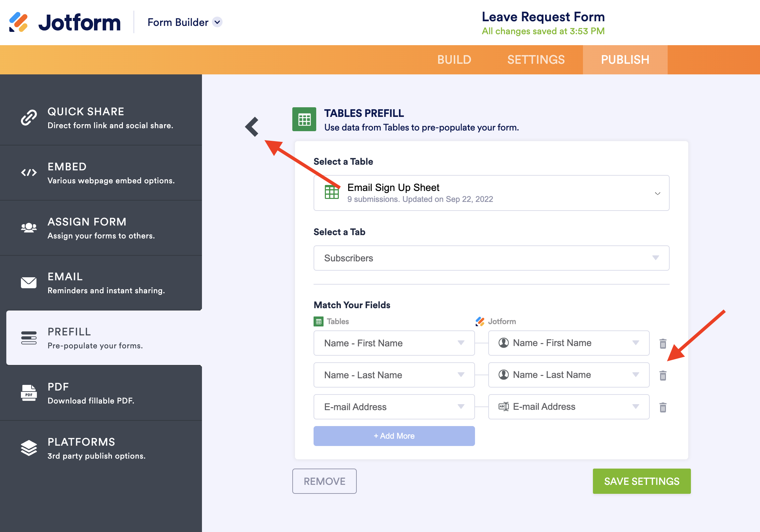Delete the E-mail Address field mapping
This screenshot has width=760, height=532.
[663, 407]
